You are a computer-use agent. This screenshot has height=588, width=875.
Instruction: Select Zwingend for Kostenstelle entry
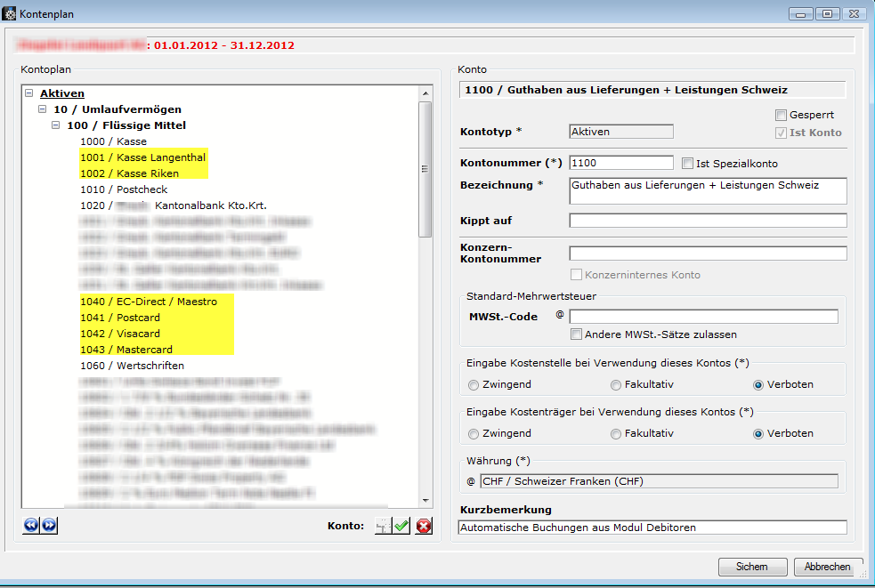473,385
